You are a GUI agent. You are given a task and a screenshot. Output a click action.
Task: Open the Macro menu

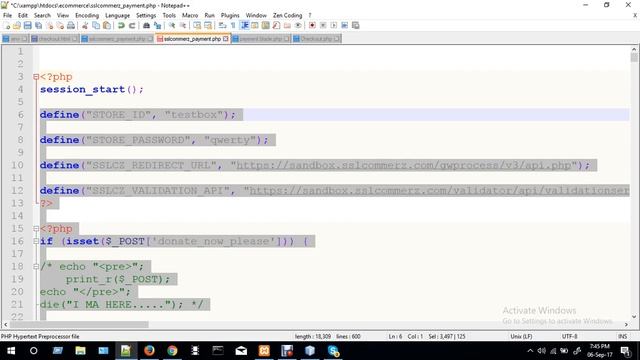pyautogui.click(x=190, y=15)
